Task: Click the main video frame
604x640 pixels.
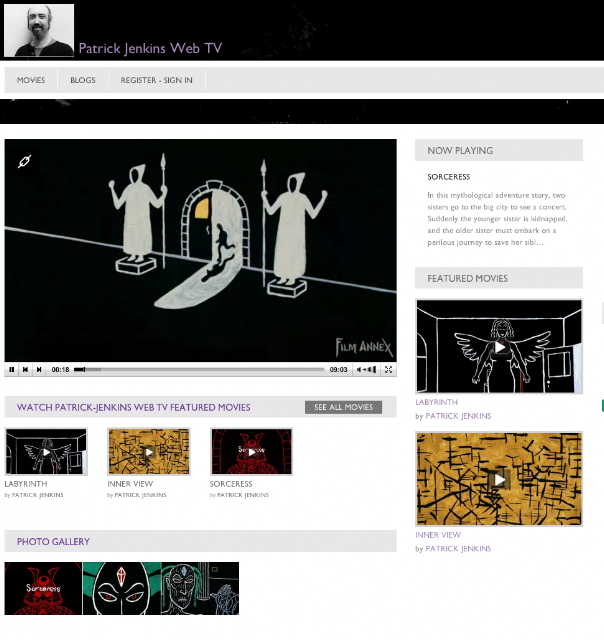Action: pos(200,250)
